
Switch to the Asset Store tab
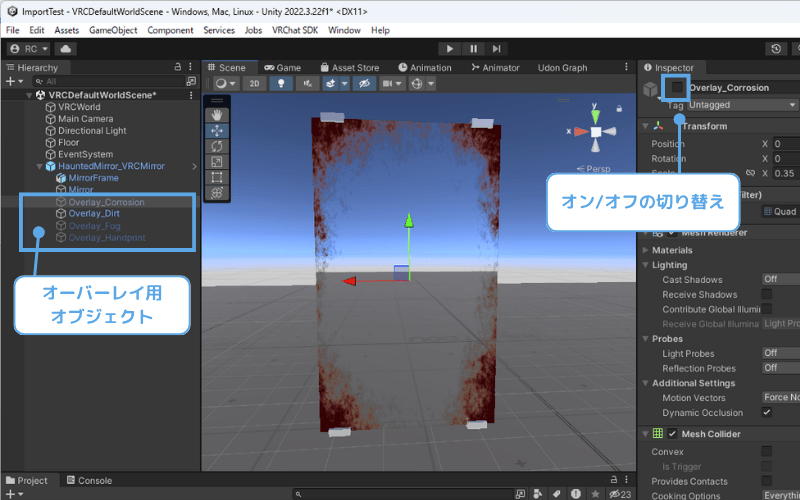(x=350, y=67)
